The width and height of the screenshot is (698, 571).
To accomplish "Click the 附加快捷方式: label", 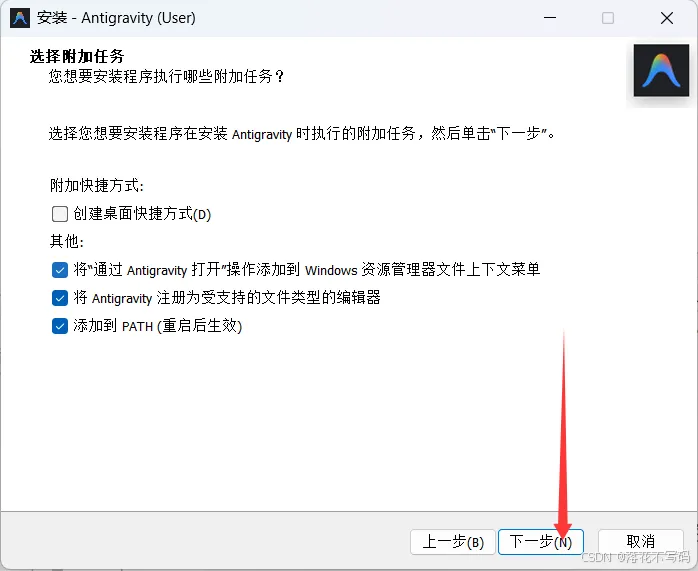I will (x=97, y=185).
